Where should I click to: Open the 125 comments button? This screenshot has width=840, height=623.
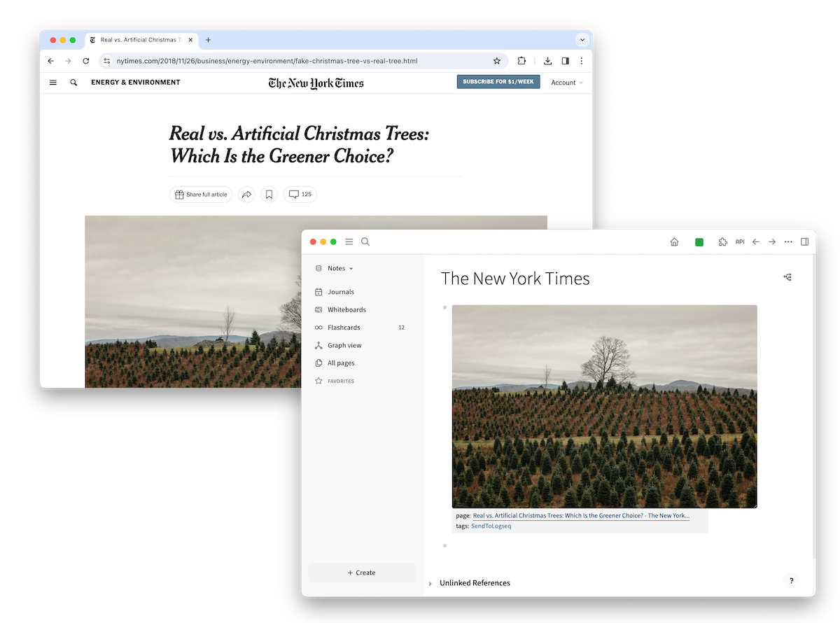[x=300, y=195]
